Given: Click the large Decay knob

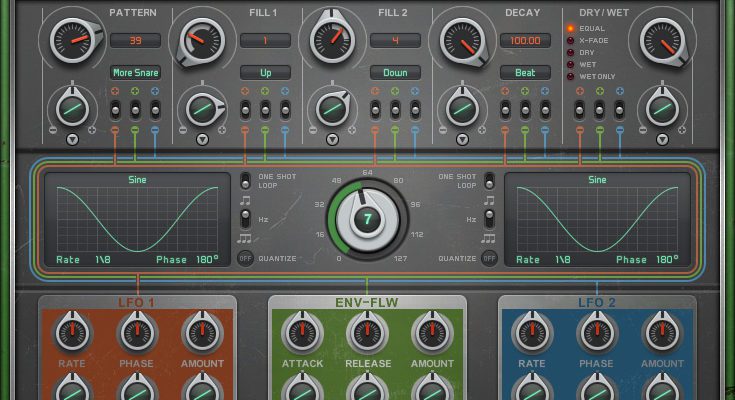Looking at the screenshot, I should (462, 41).
